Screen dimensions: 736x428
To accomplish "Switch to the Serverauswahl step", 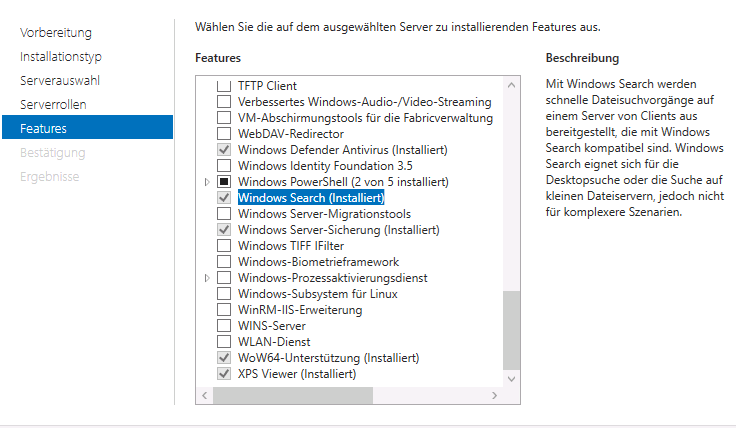I will click(x=60, y=81).
